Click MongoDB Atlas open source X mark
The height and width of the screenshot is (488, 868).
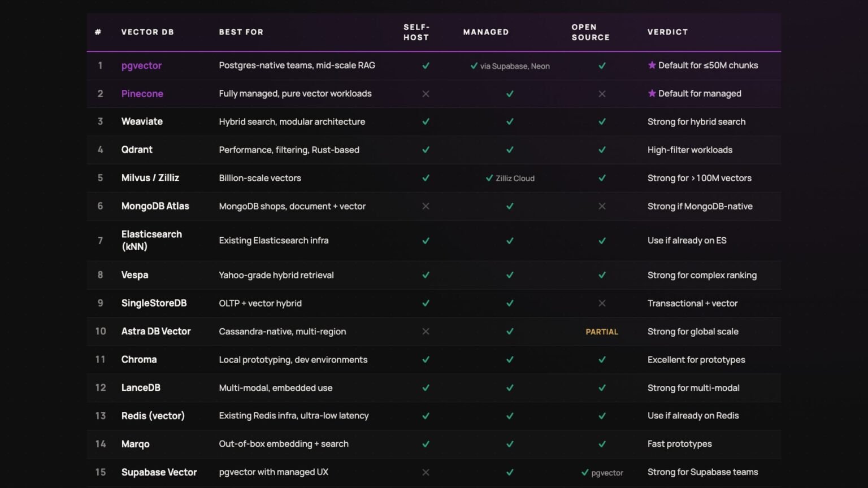click(602, 206)
